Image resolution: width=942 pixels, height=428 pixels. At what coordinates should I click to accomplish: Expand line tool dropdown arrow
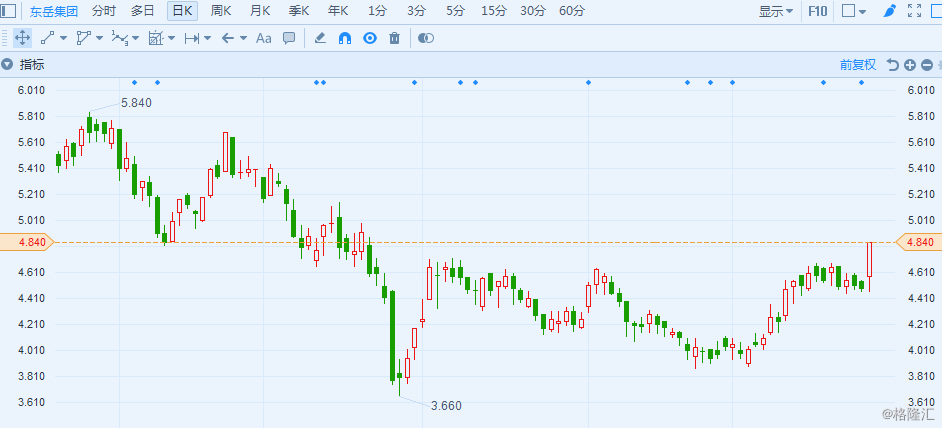(x=63, y=38)
